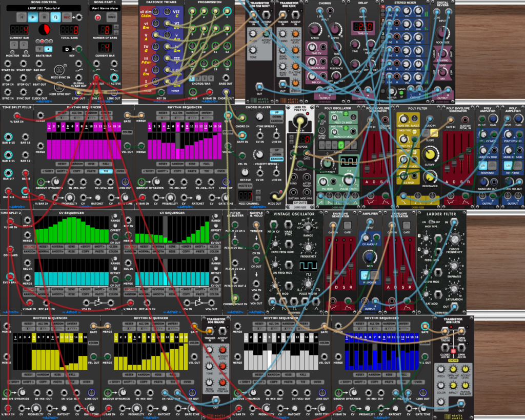Click channel 1 button on Stereo Mixer
Screen dimensions: 525x420
(382, 7)
